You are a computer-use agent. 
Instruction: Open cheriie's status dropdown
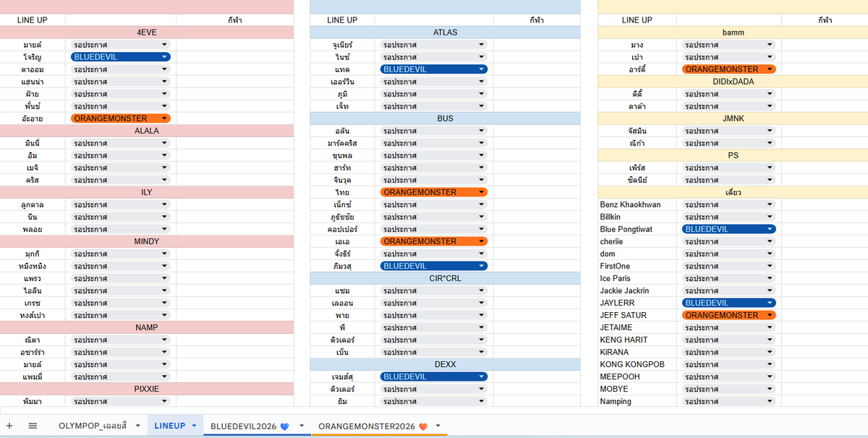pos(728,241)
